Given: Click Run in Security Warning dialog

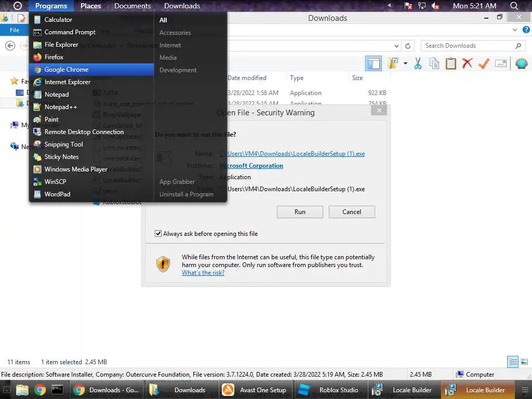Looking at the screenshot, I should pyautogui.click(x=300, y=212).
